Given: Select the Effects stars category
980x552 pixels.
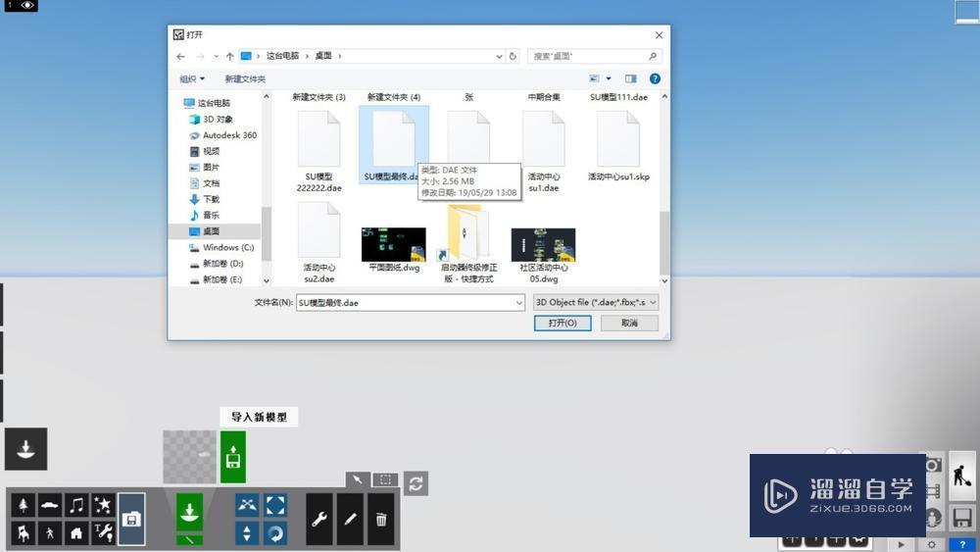Looking at the screenshot, I should pyautogui.click(x=103, y=505).
